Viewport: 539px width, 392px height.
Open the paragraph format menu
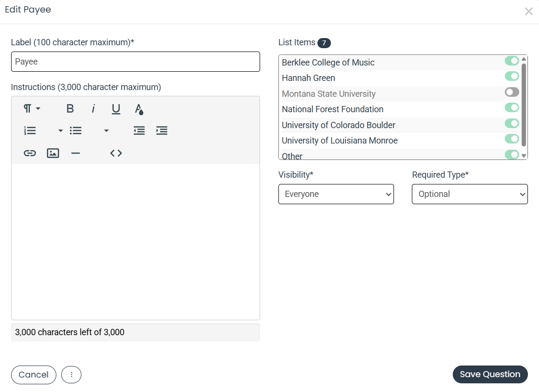click(32, 108)
